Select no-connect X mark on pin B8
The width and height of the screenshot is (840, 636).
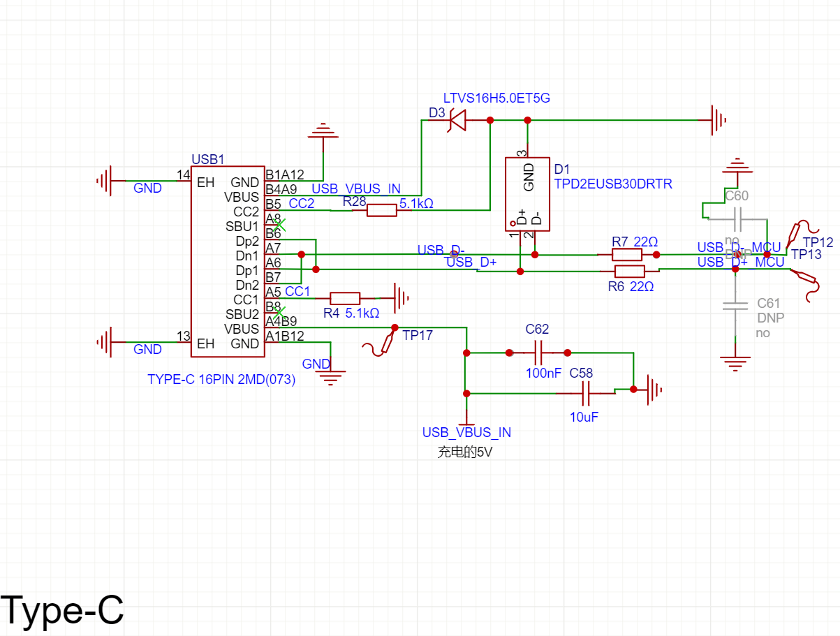pyautogui.click(x=279, y=313)
